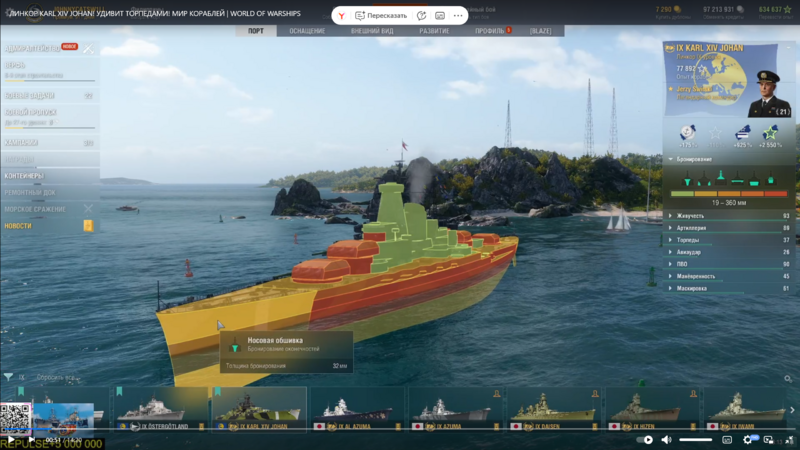Click the yellow news icon beside НОВОСТИ
This screenshot has width=800, height=450.
point(88,226)
